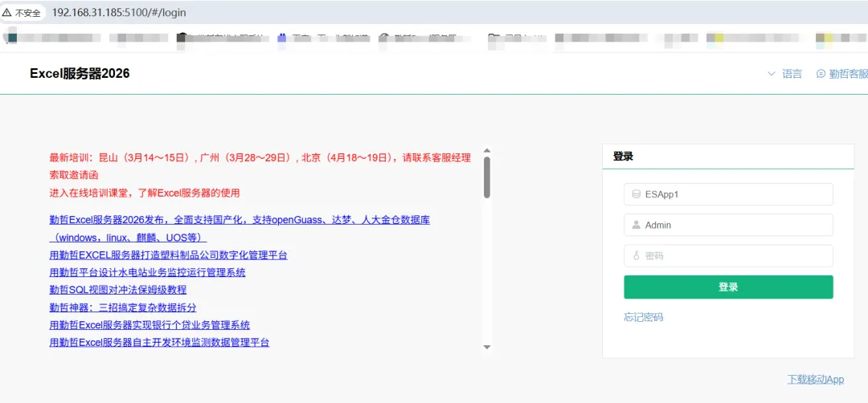Click the chevron beside 语言
868x403 pixels.
(772, 74)
